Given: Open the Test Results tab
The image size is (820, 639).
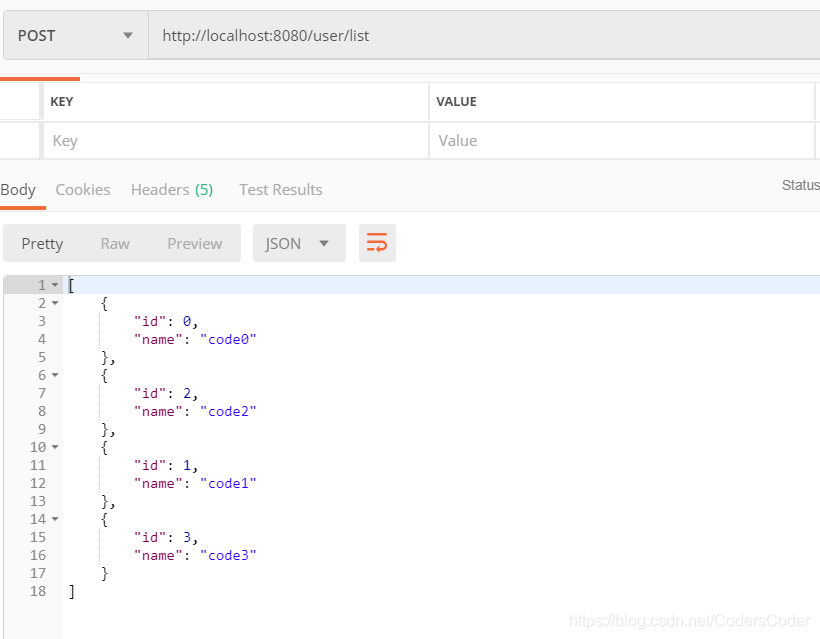Looking at the screenshot, I should [281, 190].
